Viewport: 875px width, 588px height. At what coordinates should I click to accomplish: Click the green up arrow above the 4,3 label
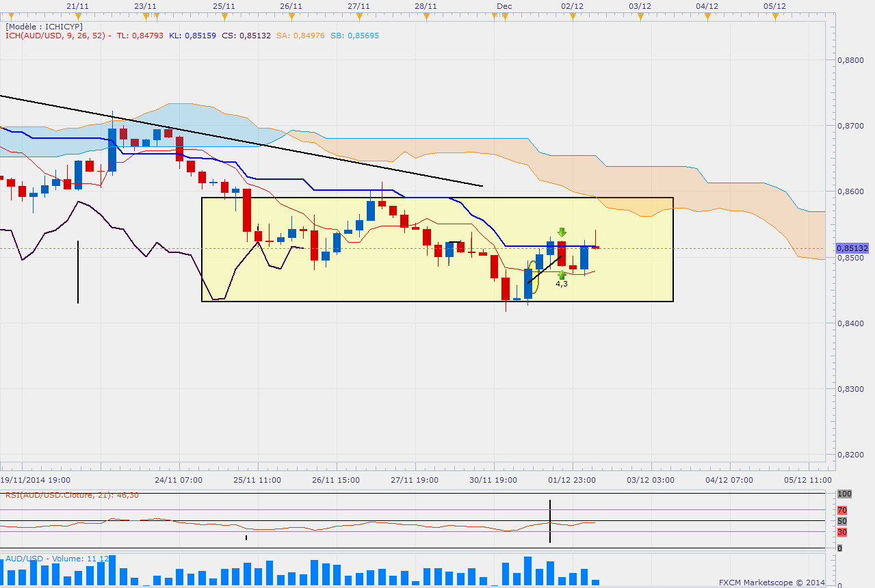click(x=562, y=275)
